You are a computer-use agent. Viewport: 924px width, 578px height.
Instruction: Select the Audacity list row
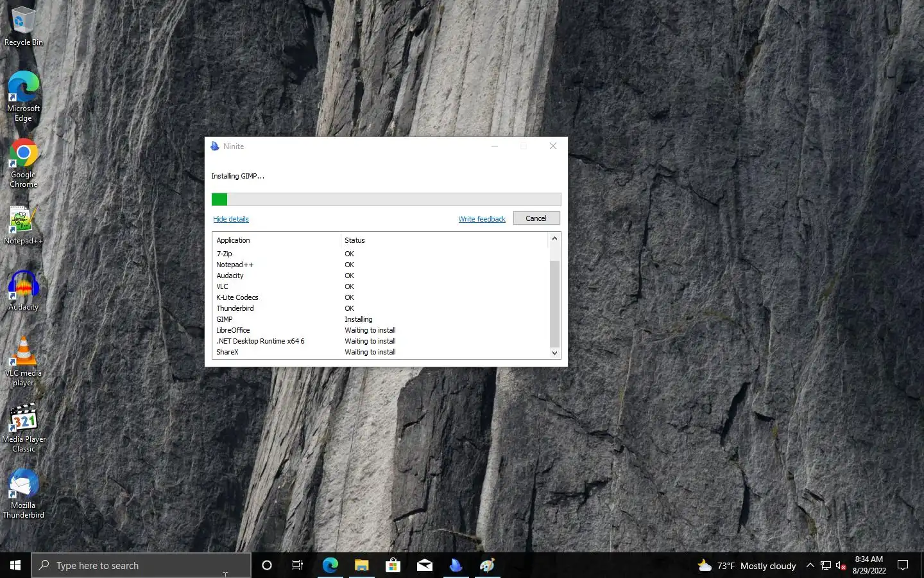click(x=381, y=276)
